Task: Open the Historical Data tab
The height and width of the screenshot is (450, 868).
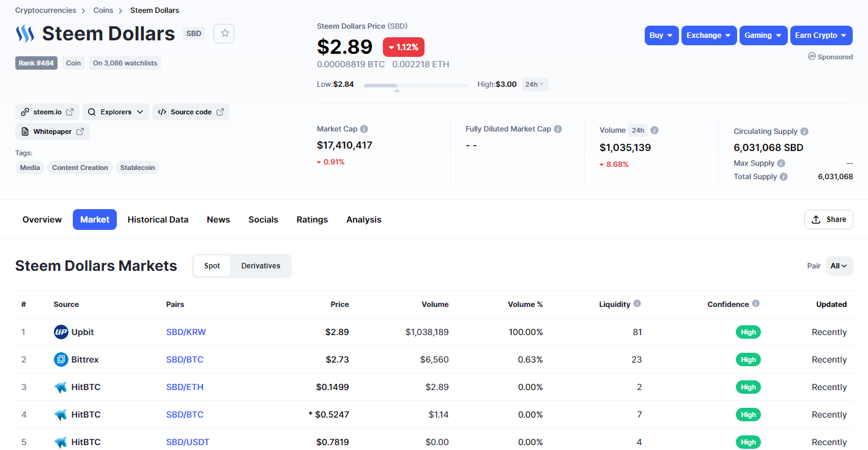Action: tap(158, 219)
